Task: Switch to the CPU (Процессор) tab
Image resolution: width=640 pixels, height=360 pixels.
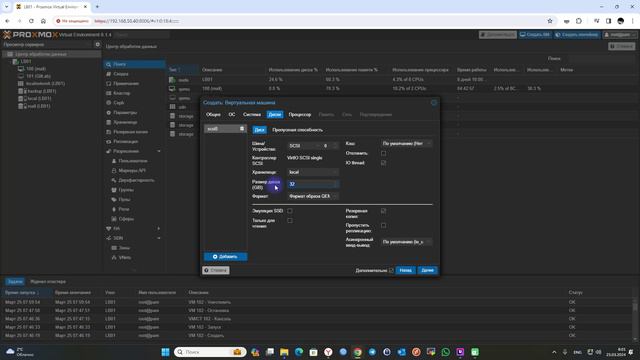Action: pyautogui.click(x=300, y=115)
